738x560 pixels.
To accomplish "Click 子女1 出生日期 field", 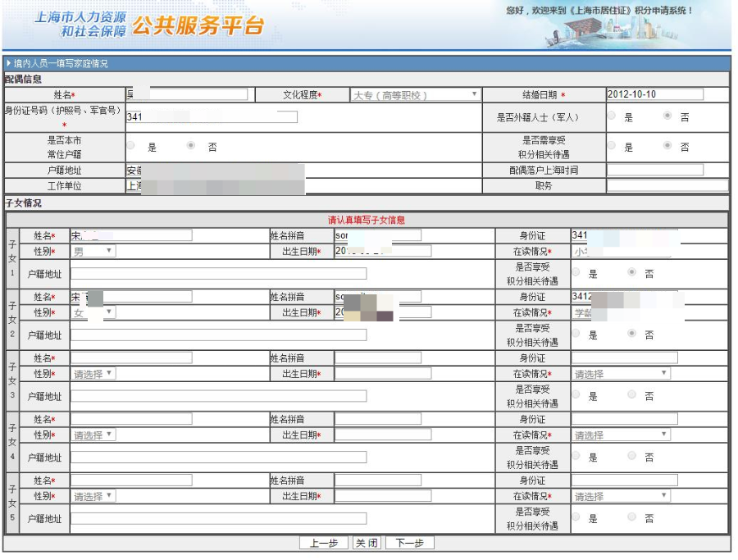I will click(383, 251).
